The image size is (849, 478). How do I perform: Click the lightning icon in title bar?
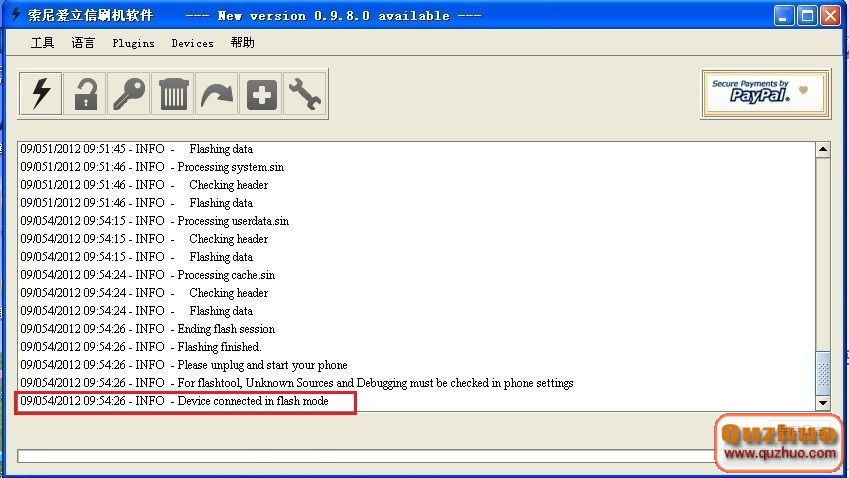(16, 15)
